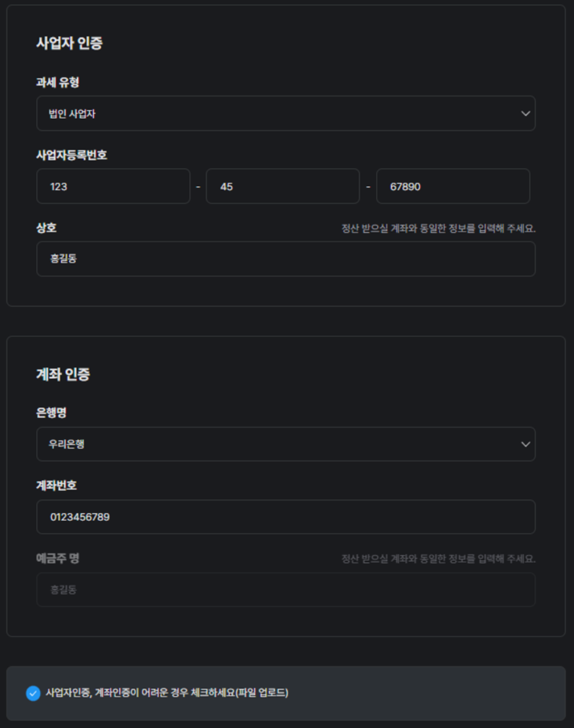Screen dimensions: 574x728
Task: Focus the registration number field containing 67890
Action: pyautogui.click(x=453, y=186)
